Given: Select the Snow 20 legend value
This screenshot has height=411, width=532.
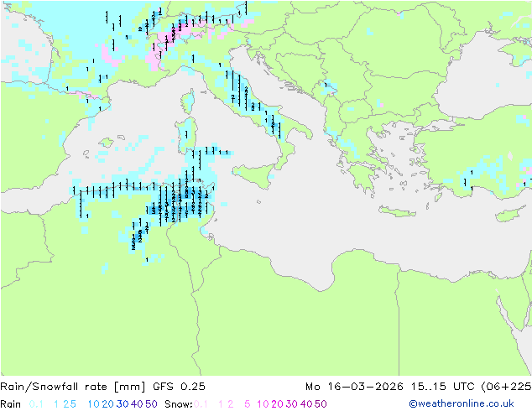Looking at the screenshot, I should 277,404.
